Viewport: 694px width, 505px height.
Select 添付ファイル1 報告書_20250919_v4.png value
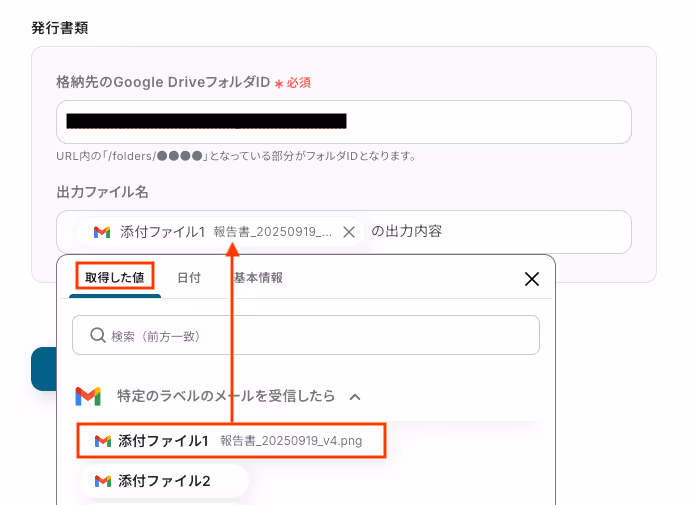pyautogui.click(x=231, y=441)
